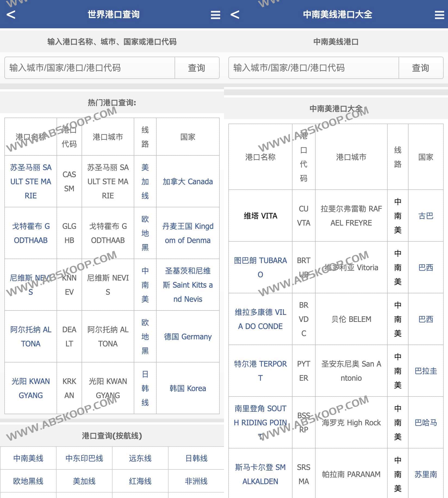Open port 光阳 KWANGYANG link
The width and height of the screenshot is (448, 498).
pyautogui.click(x=31, y=388)
